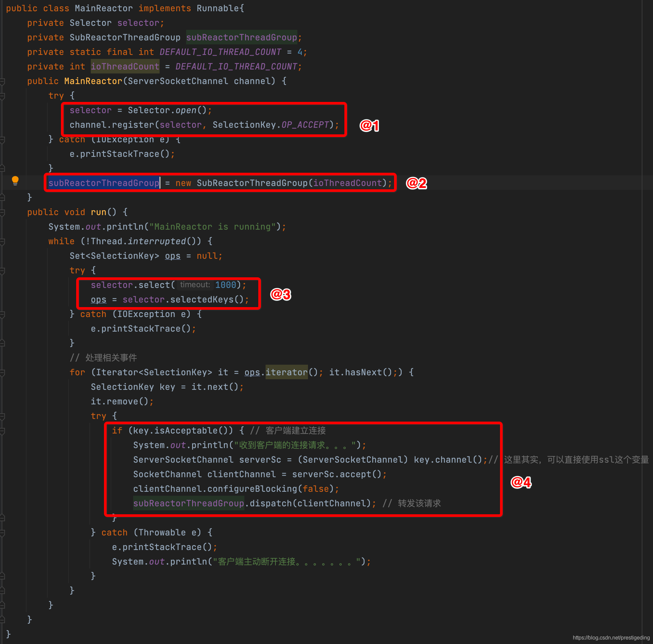Click DEFAULT_IO_THREAD_COUNT constant declaration

[220, 52]
